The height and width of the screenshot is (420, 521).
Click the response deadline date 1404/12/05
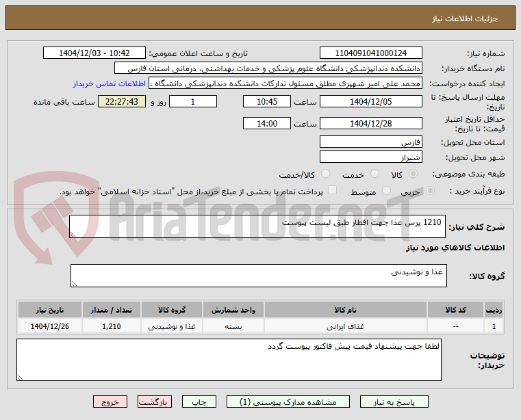(371, 102)
